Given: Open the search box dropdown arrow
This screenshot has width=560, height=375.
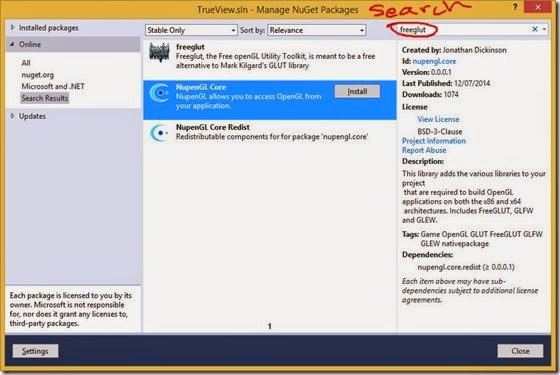Looking at the screenshot, I should [544, 29].
